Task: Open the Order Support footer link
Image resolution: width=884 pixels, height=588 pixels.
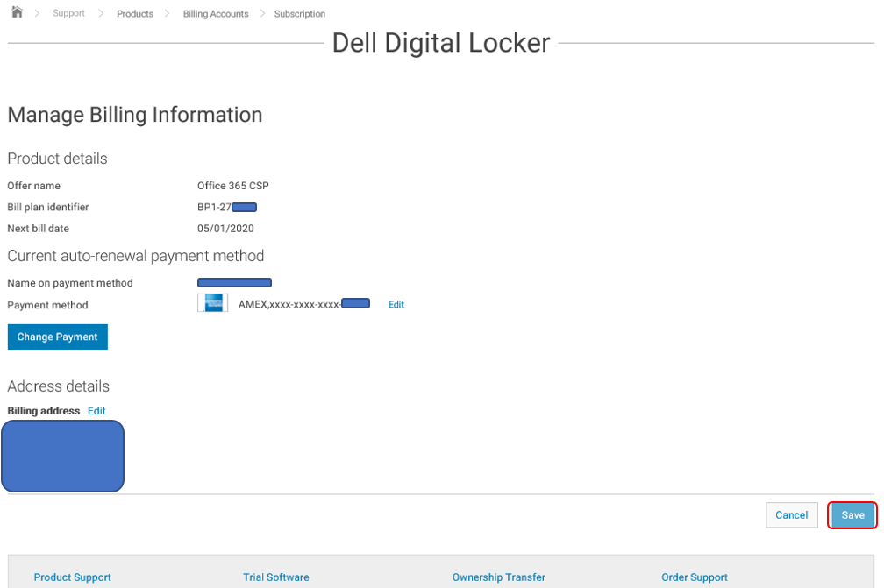Action: tap(694, 577)
